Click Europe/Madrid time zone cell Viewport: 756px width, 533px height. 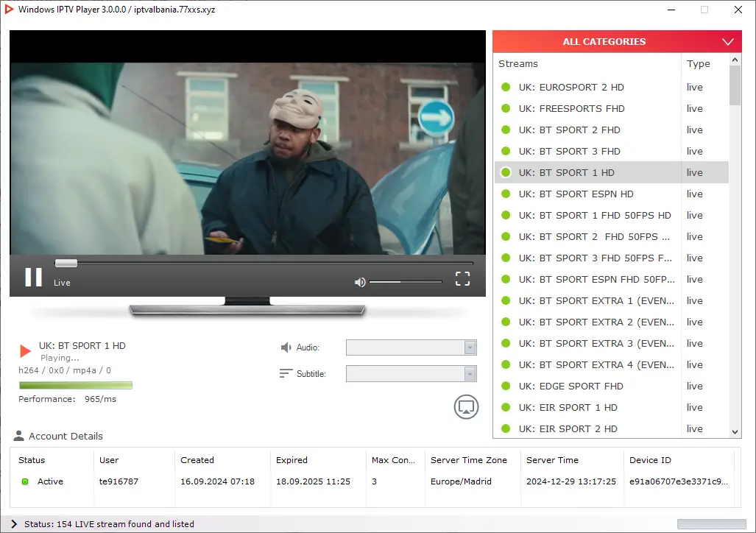461,481
